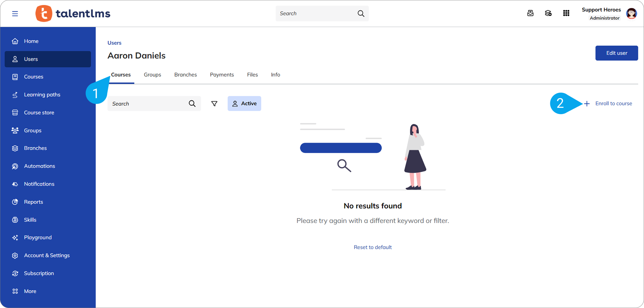
Task: Open the messages inbox icon
Action: pyautogui.click(x=530, y=13)
